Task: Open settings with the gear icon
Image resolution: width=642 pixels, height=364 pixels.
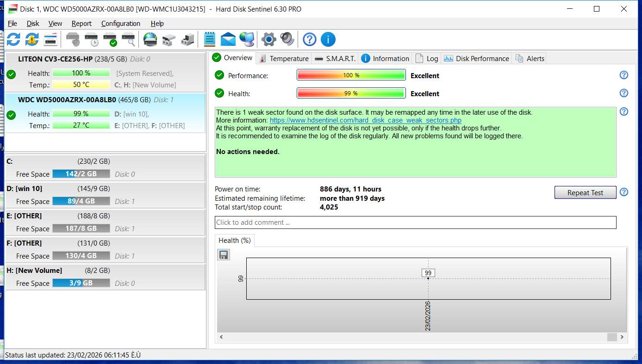Action: click(268, 39)
